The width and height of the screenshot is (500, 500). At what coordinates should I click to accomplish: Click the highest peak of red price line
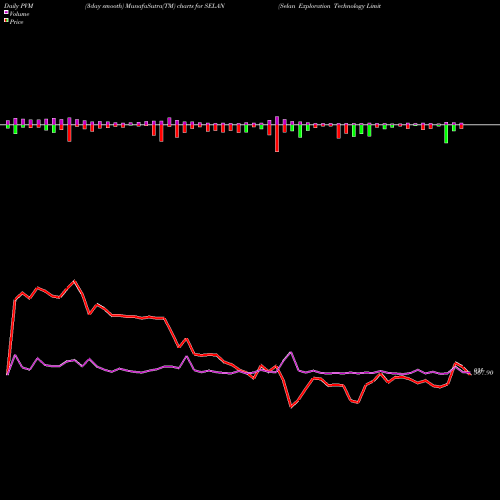(x=74, y=281)
